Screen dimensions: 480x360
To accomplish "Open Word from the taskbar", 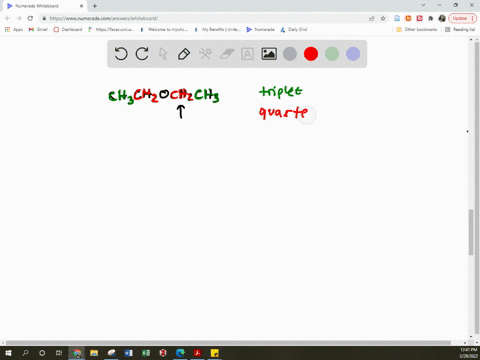I will (x=129, y=353).
